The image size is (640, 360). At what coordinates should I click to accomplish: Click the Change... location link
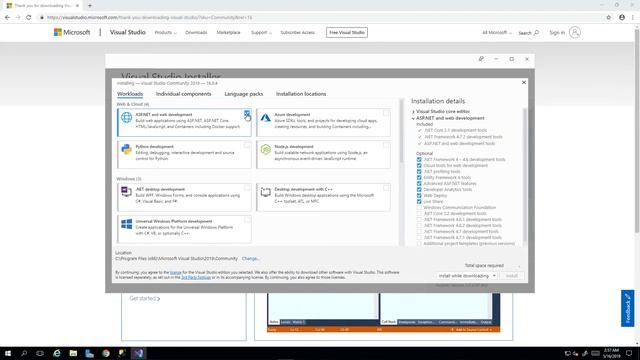pos(251,259)
